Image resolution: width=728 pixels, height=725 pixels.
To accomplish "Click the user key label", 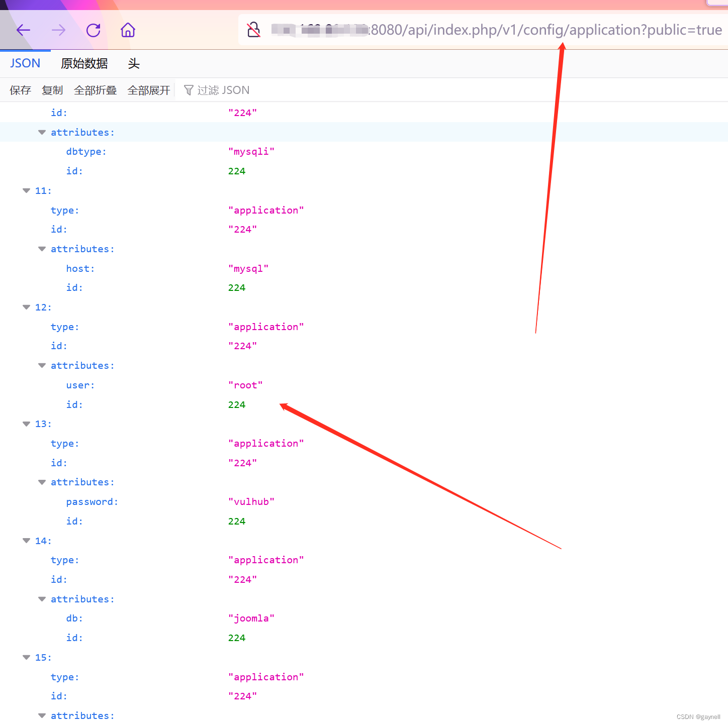I will pyautogui.click(x=80, y=385).
